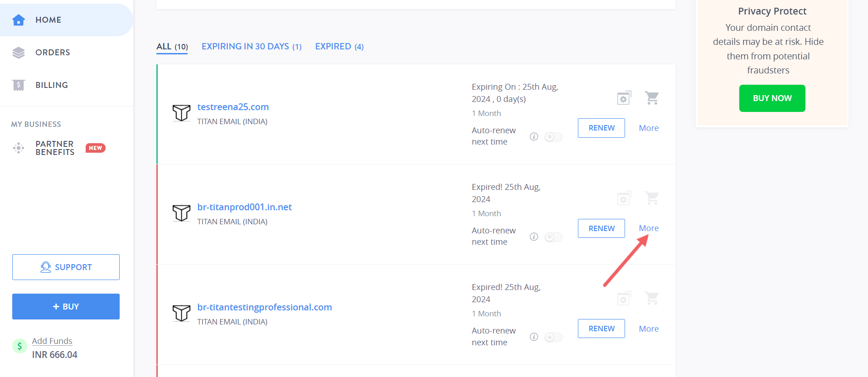Open the manage panel icon for testreena25.com
Viewport: 868px width, 377px height.
624,98
